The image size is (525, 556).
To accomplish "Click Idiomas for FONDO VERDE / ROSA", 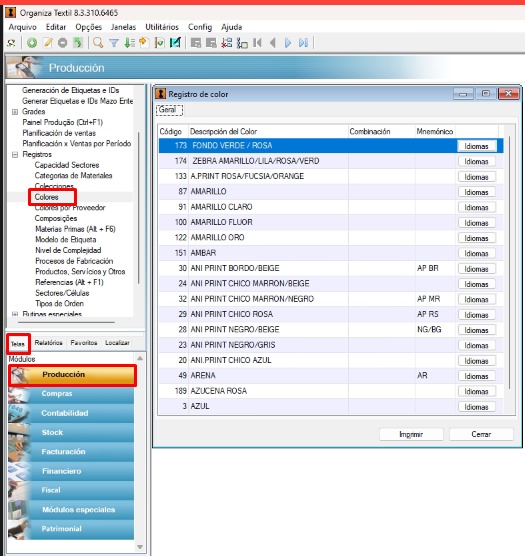I will click(476, 146).
